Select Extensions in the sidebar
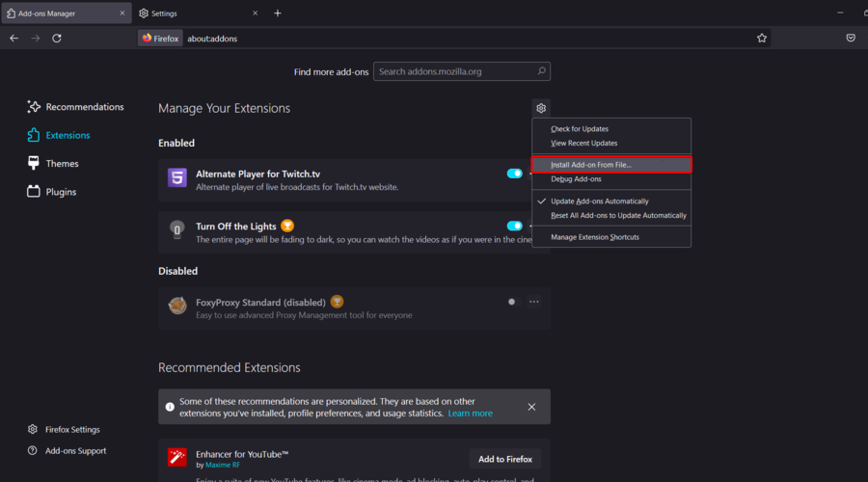This screenshot has width=868, height=482. pos(59,135)
